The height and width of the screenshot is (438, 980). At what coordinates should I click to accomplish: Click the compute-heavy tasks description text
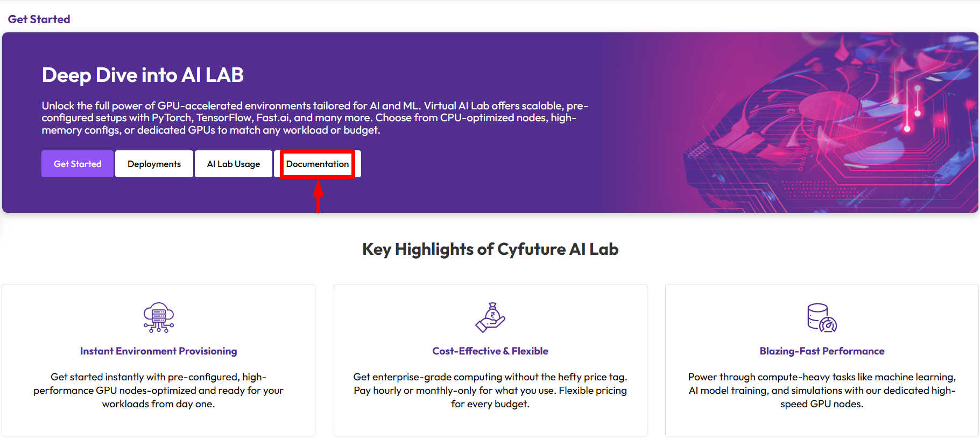822,391
